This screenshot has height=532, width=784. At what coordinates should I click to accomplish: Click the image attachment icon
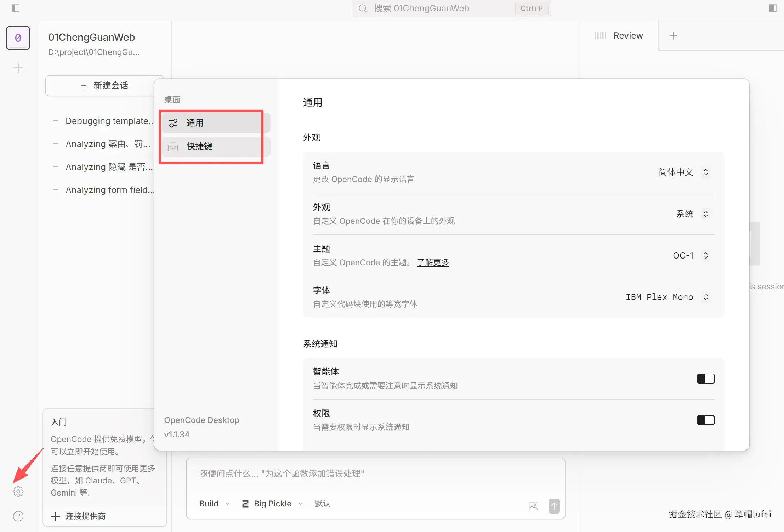pos(534,506)
